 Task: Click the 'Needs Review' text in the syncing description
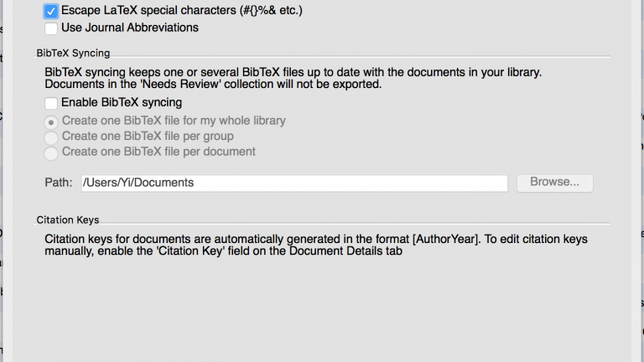click(x=180, y=84)
